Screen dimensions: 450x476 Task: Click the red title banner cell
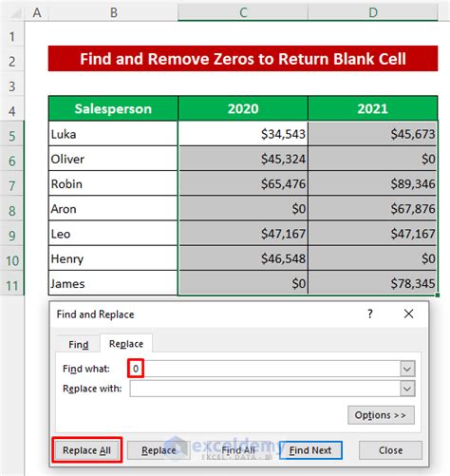coord(243,59)
